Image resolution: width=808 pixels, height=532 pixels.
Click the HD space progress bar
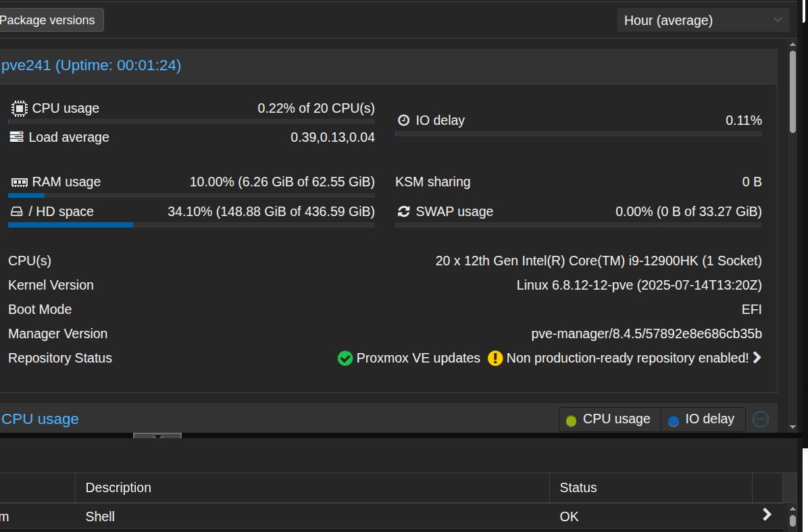pos(191,225)
